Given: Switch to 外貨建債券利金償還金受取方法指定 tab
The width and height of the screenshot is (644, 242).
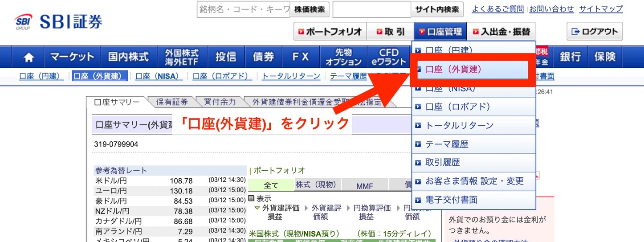Looking at the screenshot, I should 317,102.
